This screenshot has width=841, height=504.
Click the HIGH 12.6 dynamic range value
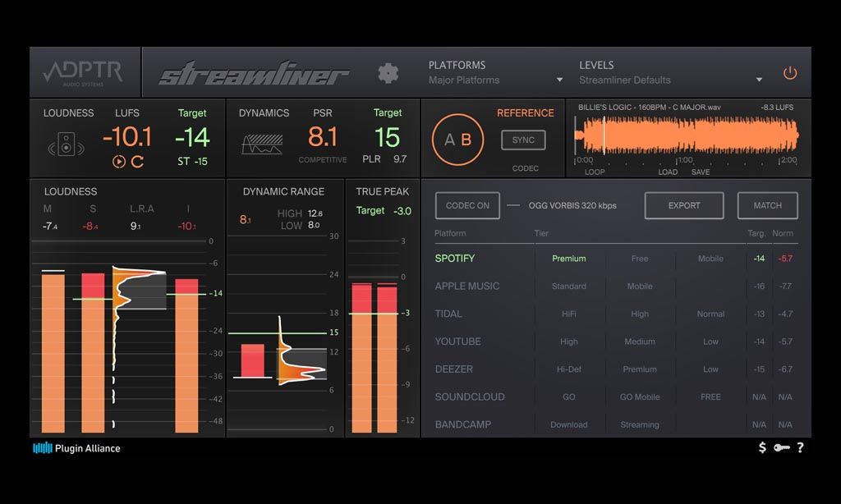point(315,213)
